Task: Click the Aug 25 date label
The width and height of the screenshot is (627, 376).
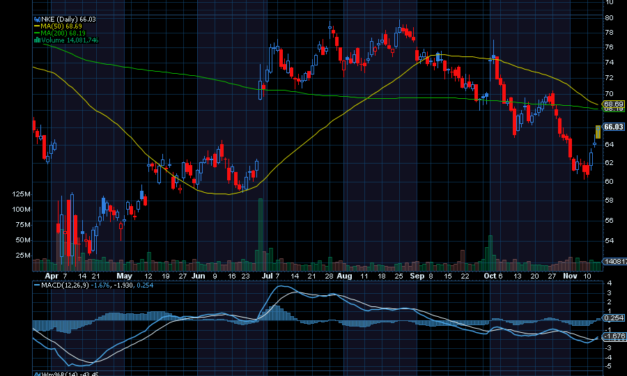Action: pyautogui.click(x=399, y=276)
